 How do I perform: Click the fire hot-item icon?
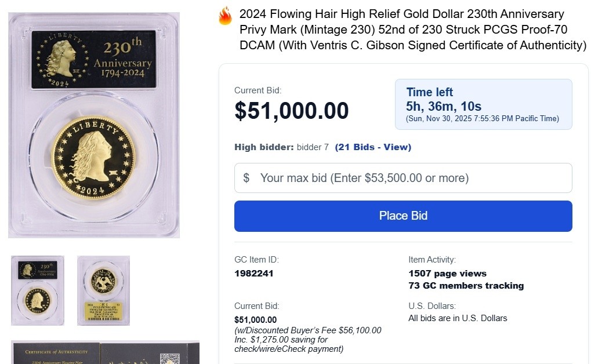225,16
